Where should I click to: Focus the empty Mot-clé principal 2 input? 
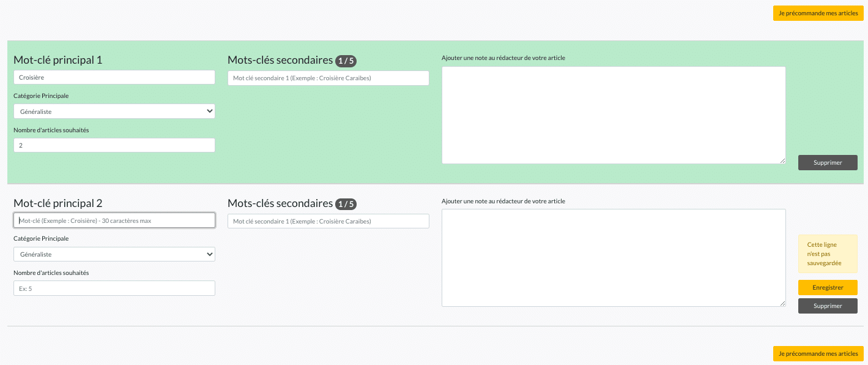114,220
